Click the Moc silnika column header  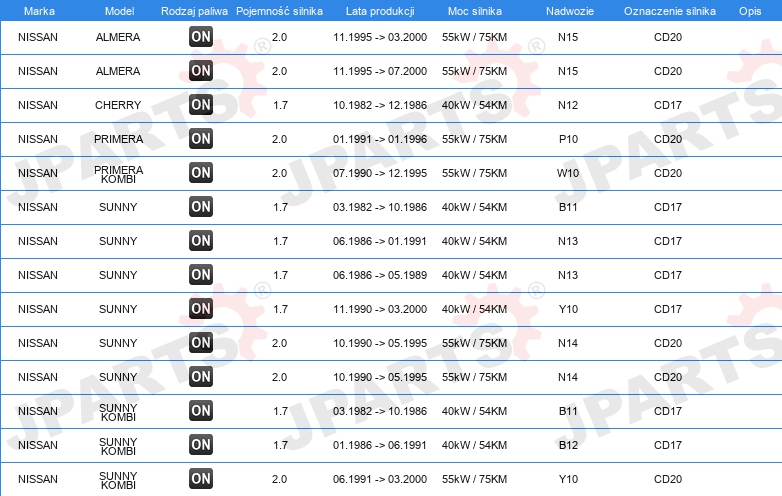[475, 11]
